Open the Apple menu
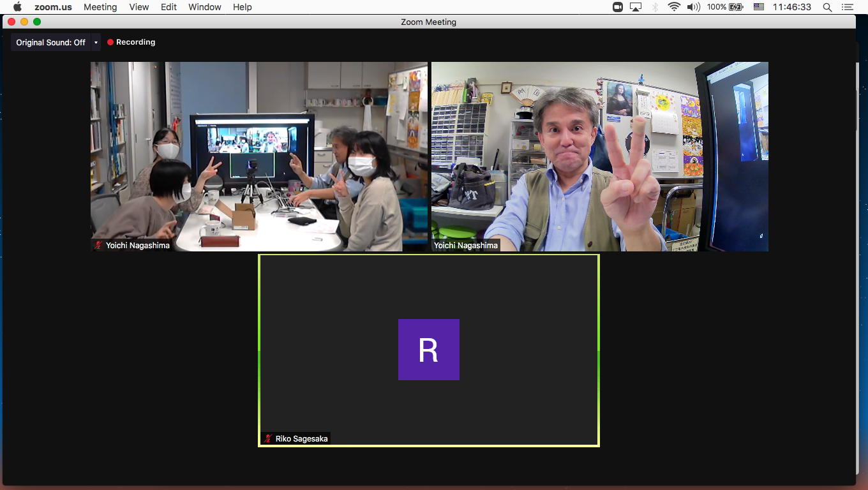 17,7
